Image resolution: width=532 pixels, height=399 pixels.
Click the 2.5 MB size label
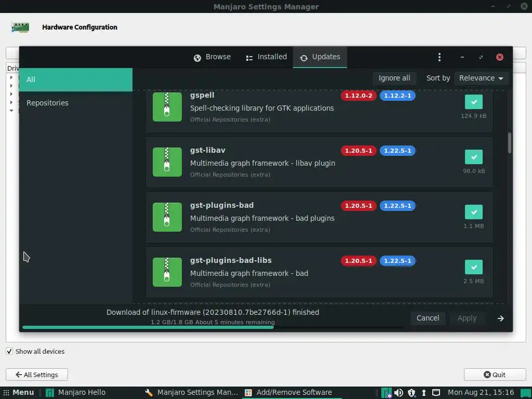pyautogui.click(x=474, y=281)
